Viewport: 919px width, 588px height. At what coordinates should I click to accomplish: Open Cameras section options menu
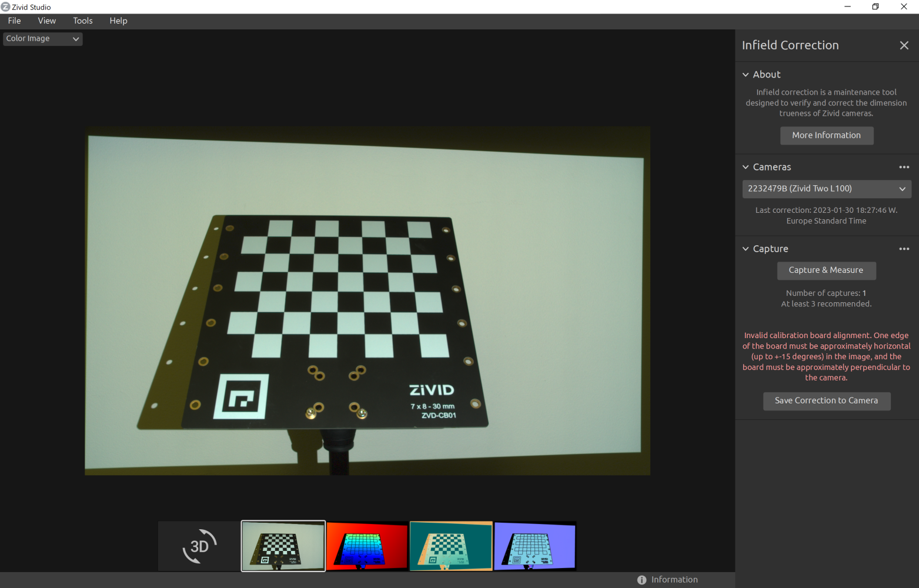[904, 168]
